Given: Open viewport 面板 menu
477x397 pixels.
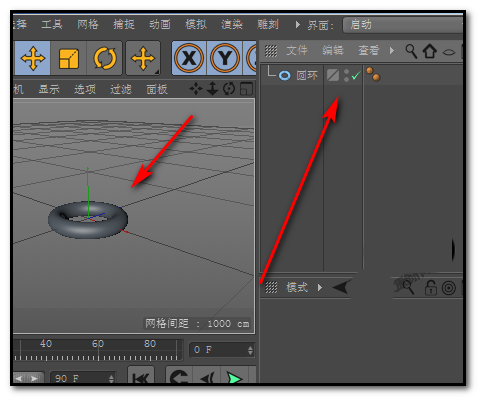Looking at the screenshot, I should pyautogui.click(x=157, y=89).
